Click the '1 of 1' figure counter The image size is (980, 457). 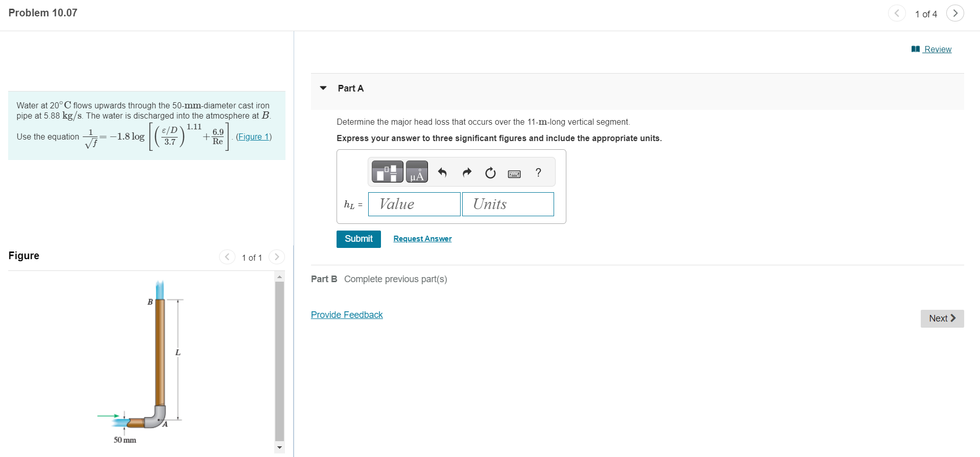click(x=252, y=258)
